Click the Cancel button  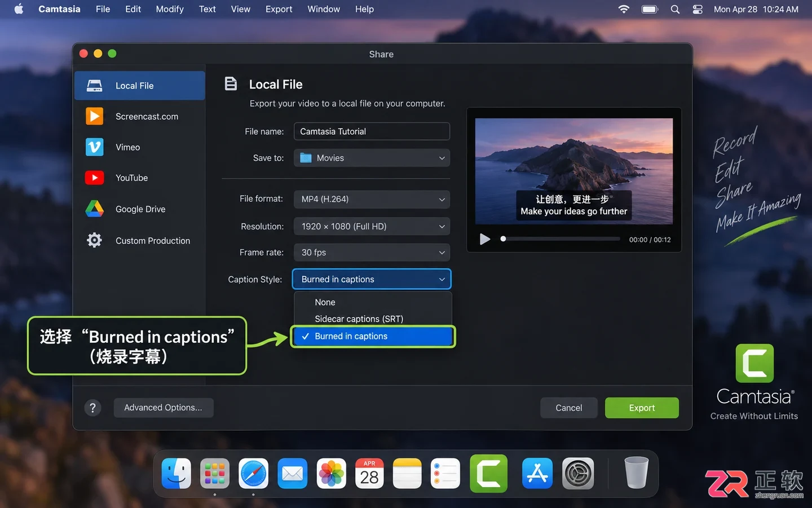(568, 408)
